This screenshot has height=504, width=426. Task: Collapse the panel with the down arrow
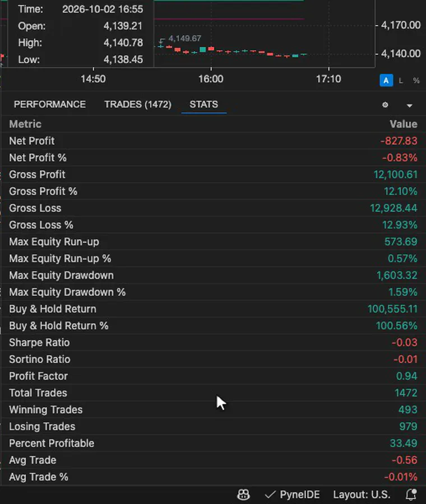[x=409, y=105]
